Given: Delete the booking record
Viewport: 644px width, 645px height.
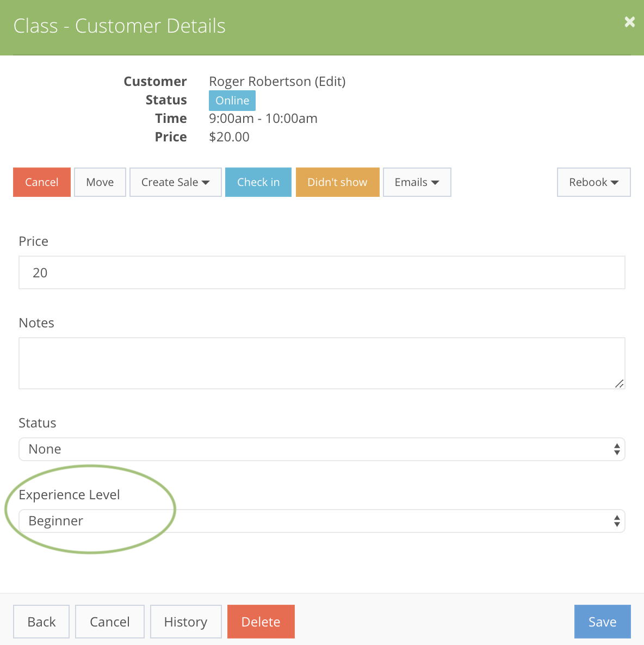Looking at the screenshot, I should (261, 621).
